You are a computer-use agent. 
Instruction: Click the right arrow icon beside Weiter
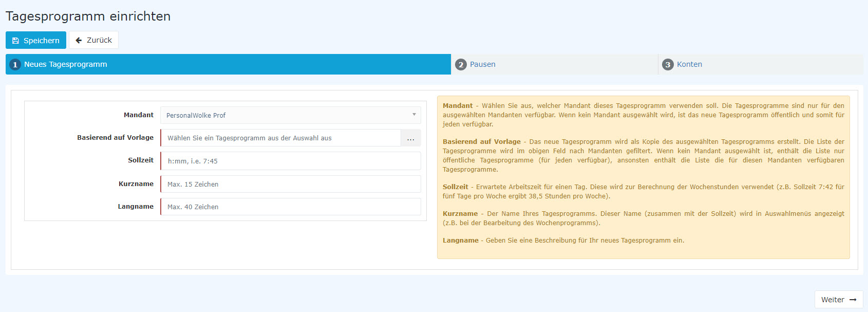853,300
